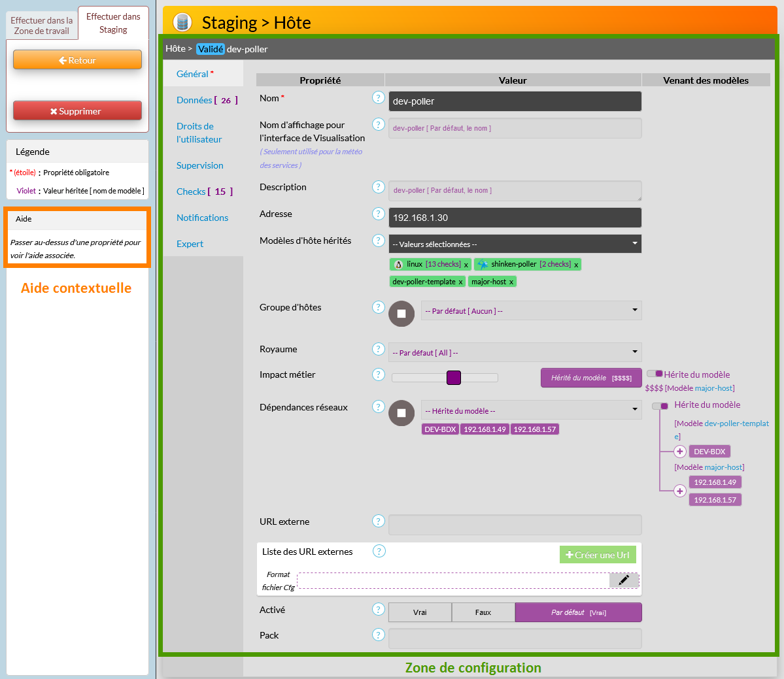784x679 pixels.
Task: Click the pencil edit icon in URL list
Action: click(624, 580)
